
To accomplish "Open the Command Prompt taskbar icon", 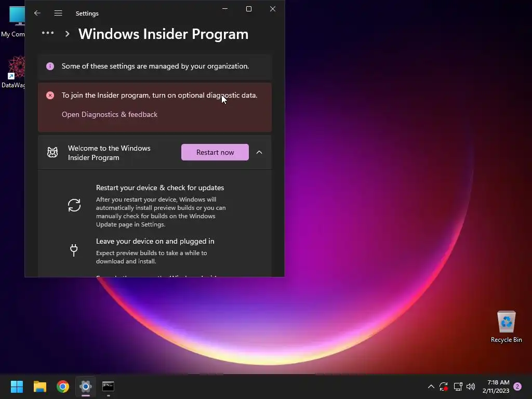I will [108, 387].
